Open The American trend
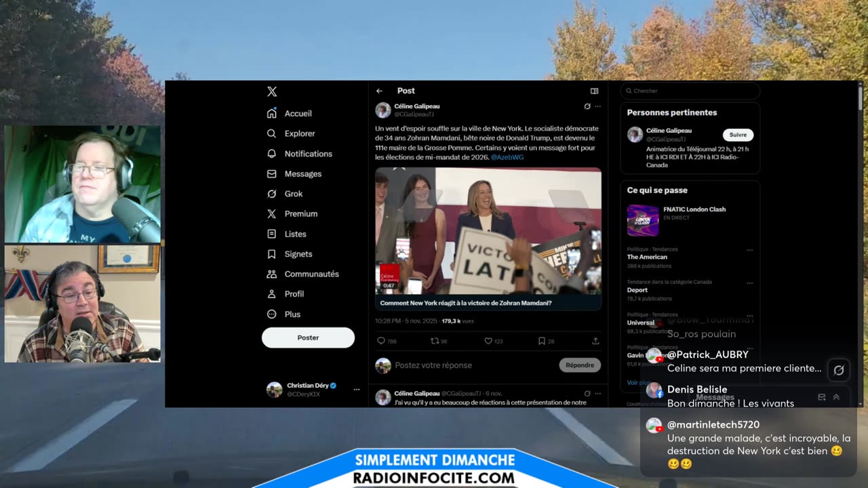The width and height of the screenshot is (868, 488). 647,257
